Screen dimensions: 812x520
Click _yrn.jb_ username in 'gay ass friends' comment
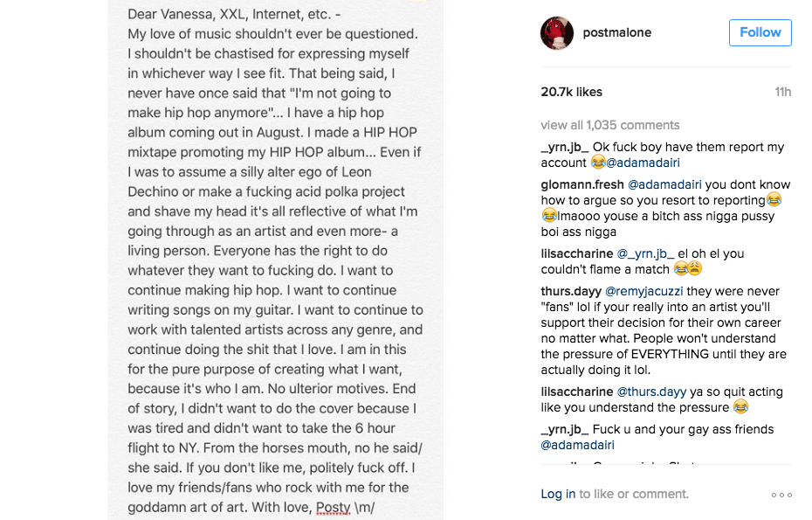(564, 429)
